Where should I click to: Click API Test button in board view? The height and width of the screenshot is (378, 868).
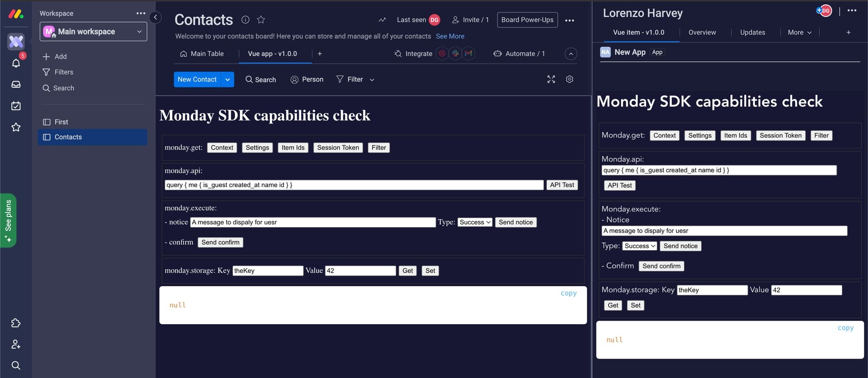(562, 185)
